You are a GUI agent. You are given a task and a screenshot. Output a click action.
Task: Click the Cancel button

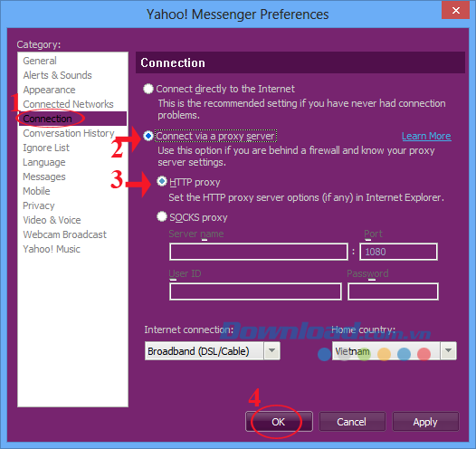click(352, 422)
